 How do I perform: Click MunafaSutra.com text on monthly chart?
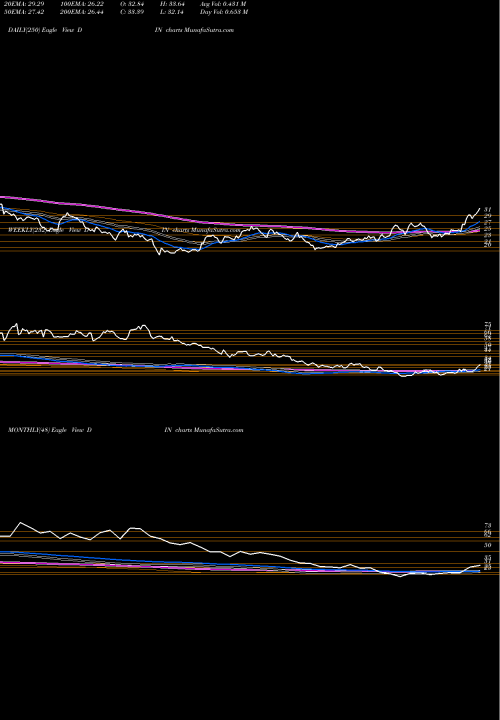219,430
